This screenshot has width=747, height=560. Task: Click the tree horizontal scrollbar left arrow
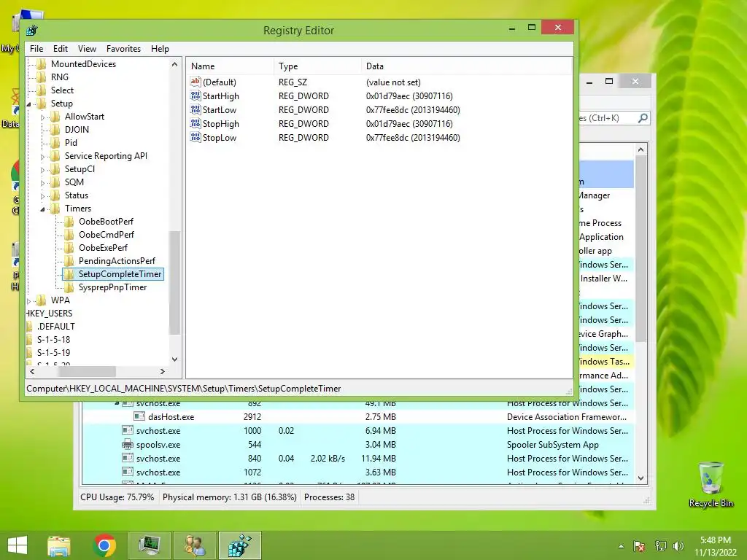click(32, 371)
